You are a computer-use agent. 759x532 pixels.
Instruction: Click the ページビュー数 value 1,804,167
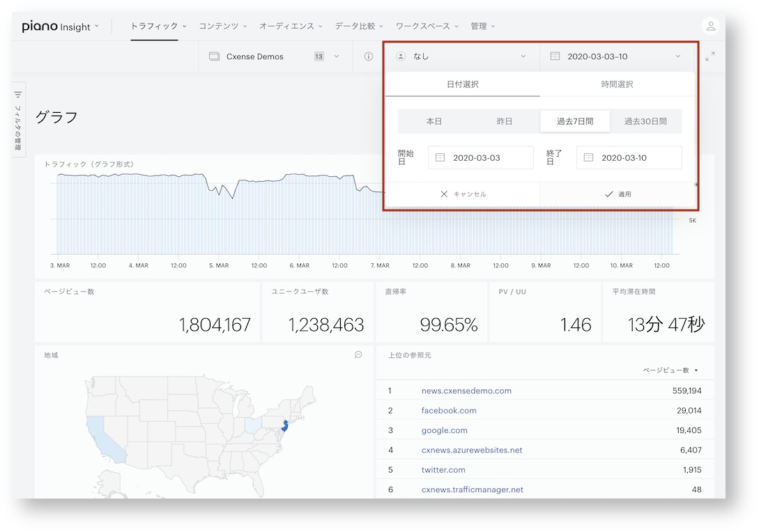click(215, 324)
